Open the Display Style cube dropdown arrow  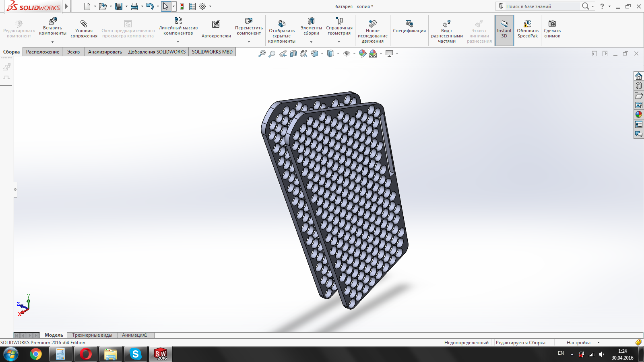tap(338, 53)
